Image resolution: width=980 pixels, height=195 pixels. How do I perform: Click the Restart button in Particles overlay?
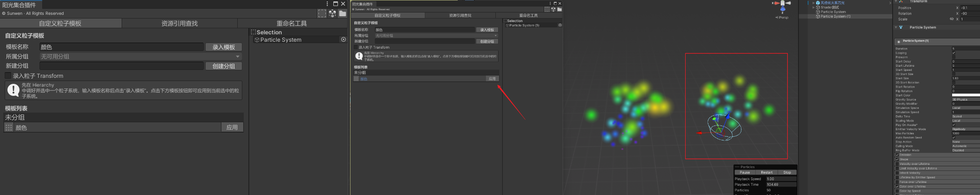(766, 172)
